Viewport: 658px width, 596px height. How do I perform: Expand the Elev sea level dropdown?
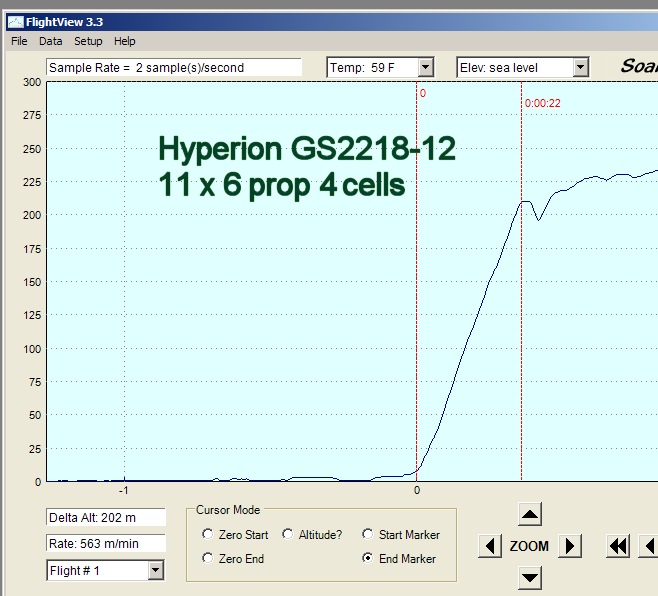pos(580,67)
